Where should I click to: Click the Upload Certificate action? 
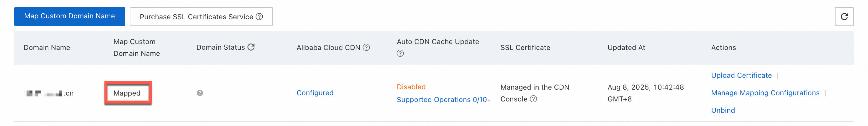pyautogui.click(x=741, y=75)
